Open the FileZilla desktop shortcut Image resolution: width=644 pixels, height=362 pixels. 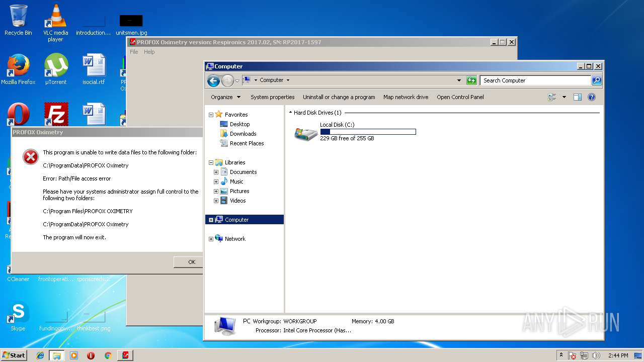pyautogui.click(x=55, y=114)
